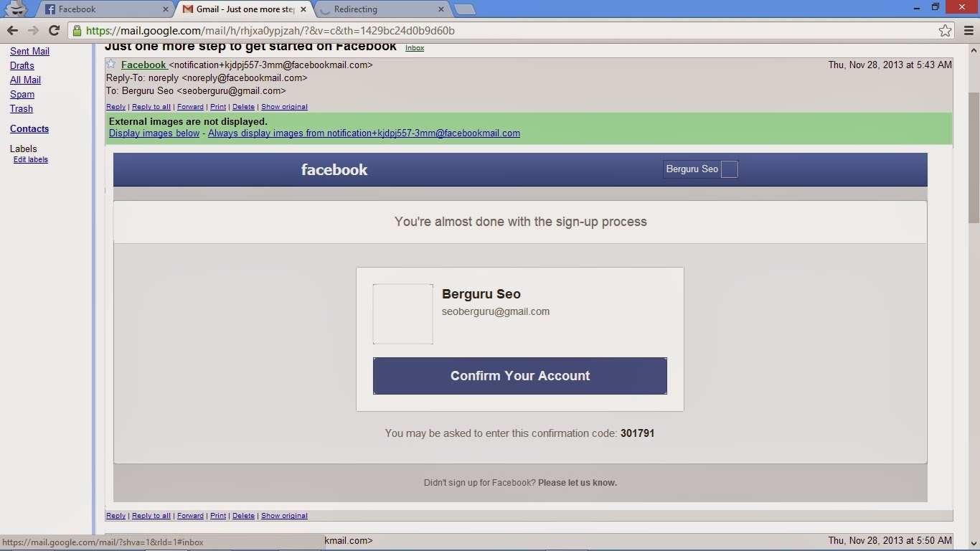Star the Facebook email message
Screen dimensions: 980x551
pyautogui.click(x=111, y=65)
